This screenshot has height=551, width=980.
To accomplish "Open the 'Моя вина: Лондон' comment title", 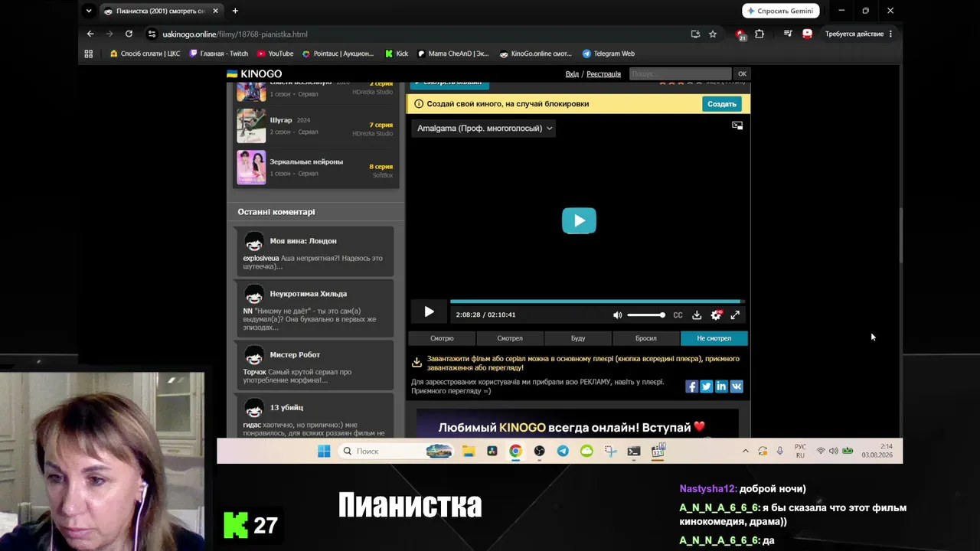I will coord(303,241).
